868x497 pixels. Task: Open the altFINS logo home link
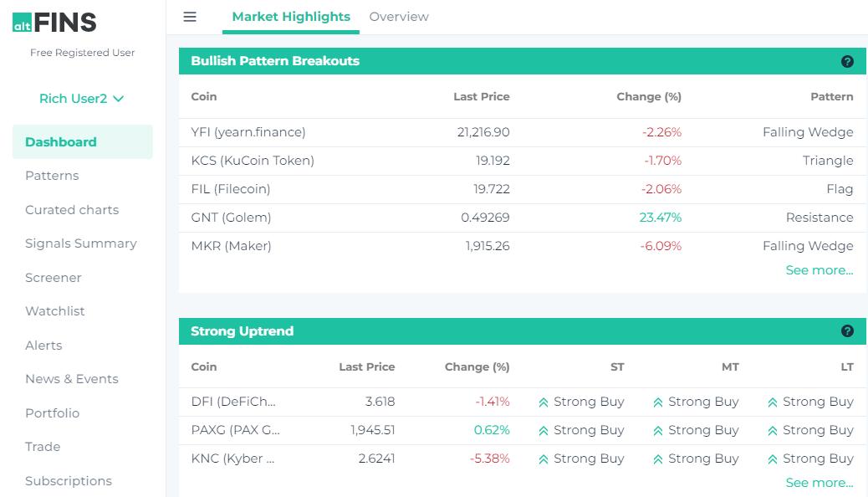[x=54, y=22]
